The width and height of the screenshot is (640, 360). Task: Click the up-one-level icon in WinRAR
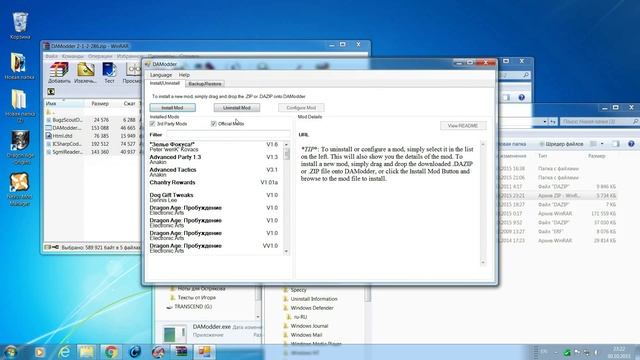click(x=51, y=91)
